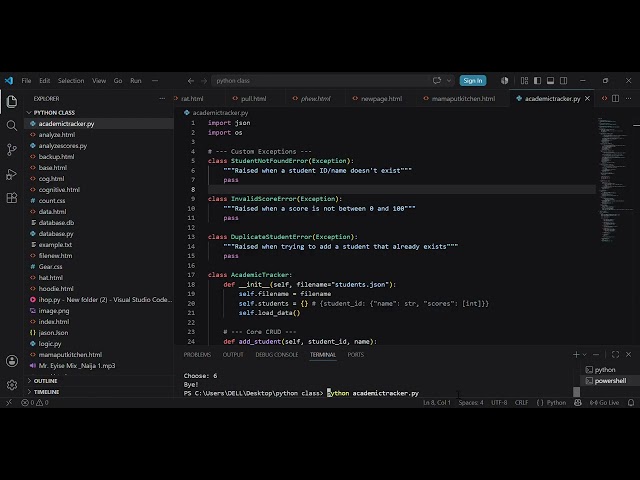Open jason.json in the explorer
640x480 pixels.
(53, 333)
